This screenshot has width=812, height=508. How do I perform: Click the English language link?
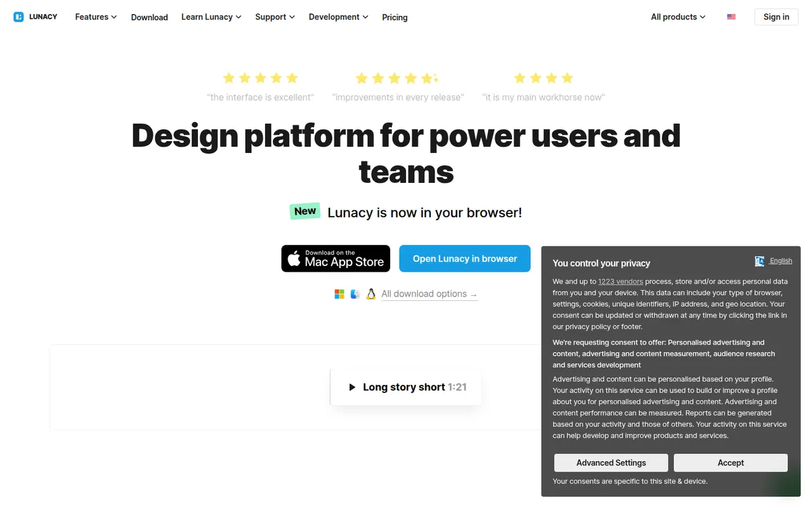(x=781, y=261)
